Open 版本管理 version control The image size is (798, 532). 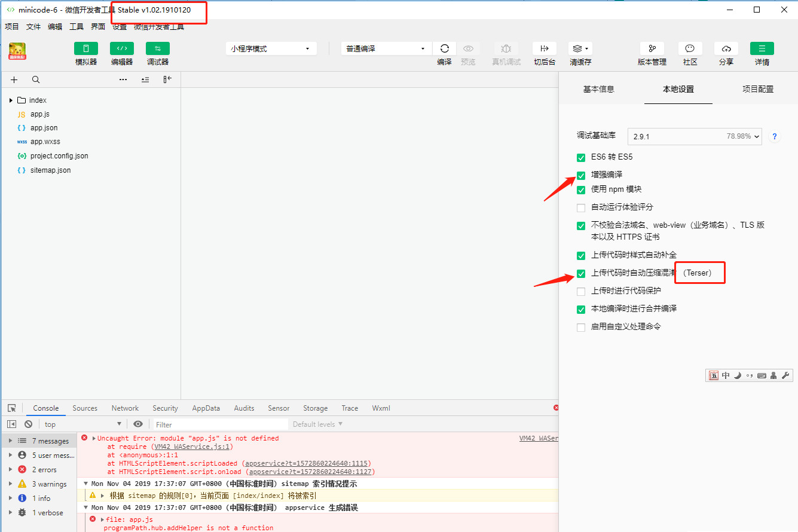tap(652, 48)
